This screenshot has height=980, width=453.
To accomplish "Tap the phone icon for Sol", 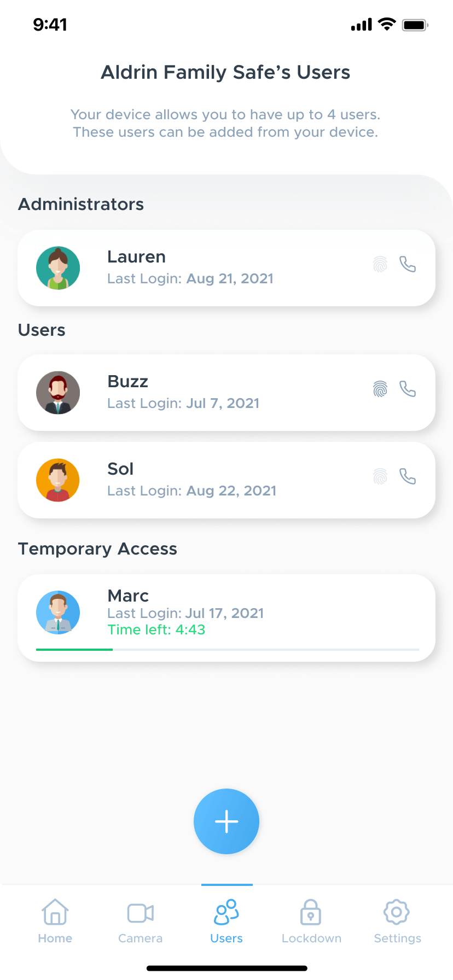I will [x=408, y=477].
